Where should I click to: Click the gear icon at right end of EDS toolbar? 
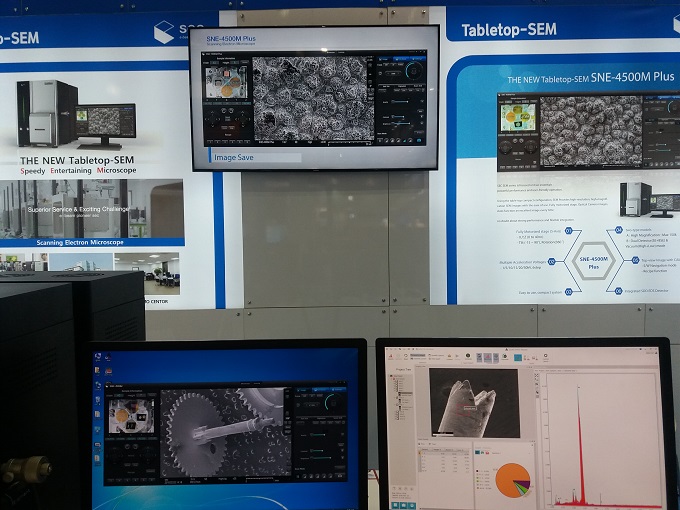(x=546, y=356)
